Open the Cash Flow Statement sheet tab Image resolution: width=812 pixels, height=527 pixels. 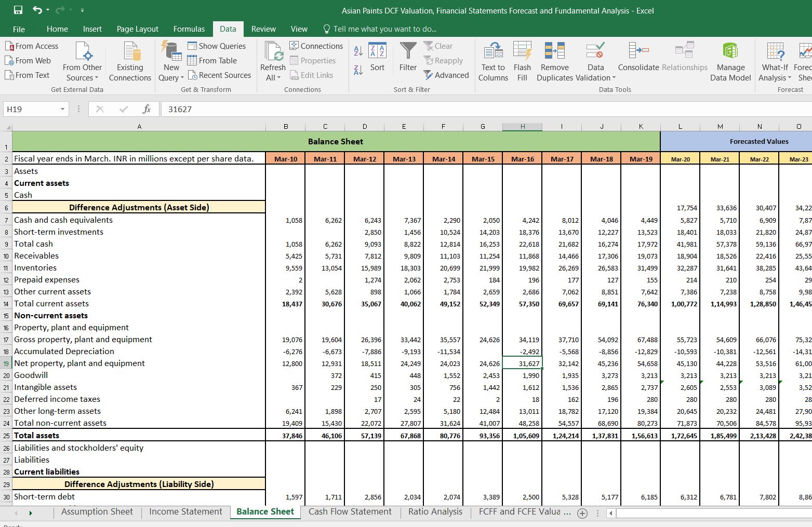[x=350, y=512]
